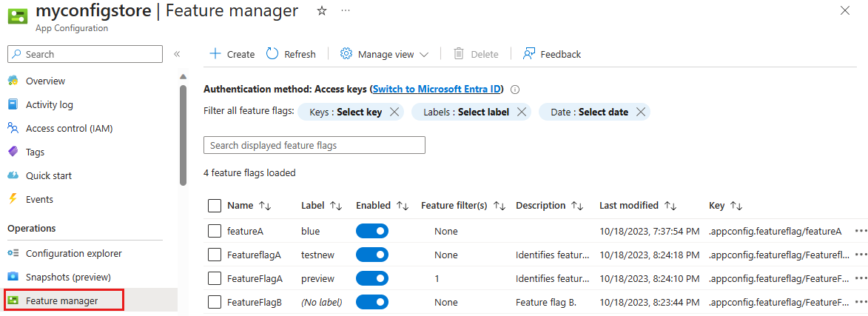Click the Search displayed feature flags field
Screen dimensions: 868x316
tap(314, 145)
